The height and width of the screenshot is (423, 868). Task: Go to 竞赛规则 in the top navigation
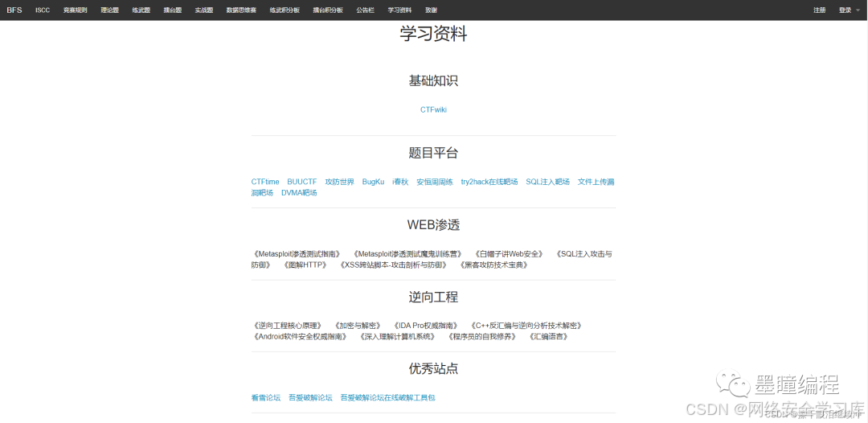[x=76, y=10]
